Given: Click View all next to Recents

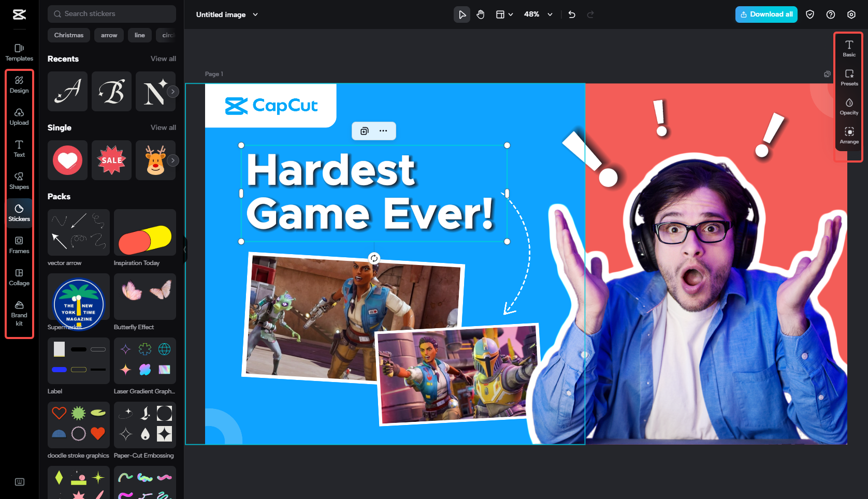Looking at the screenshot, I should click(163, 58).
